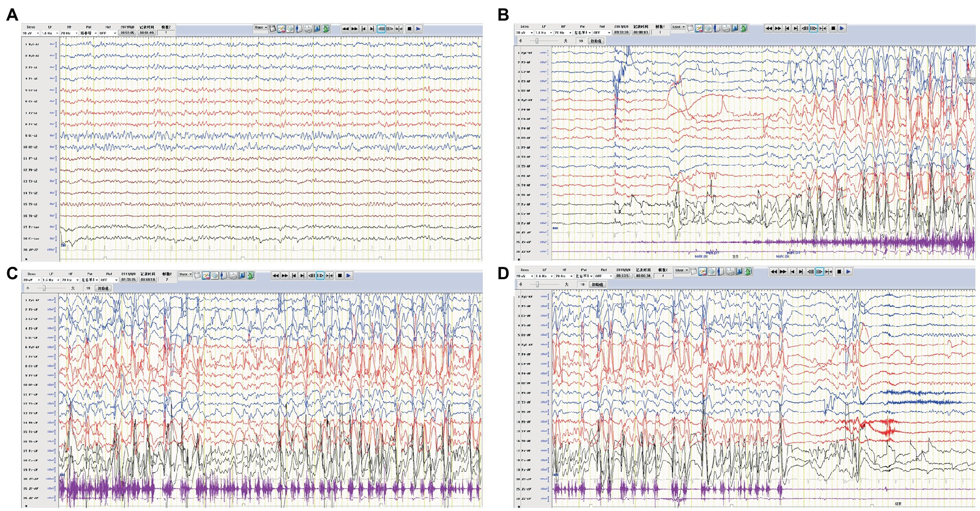
Task: Click the green exit icon in panel A
Action: [326, 29]
